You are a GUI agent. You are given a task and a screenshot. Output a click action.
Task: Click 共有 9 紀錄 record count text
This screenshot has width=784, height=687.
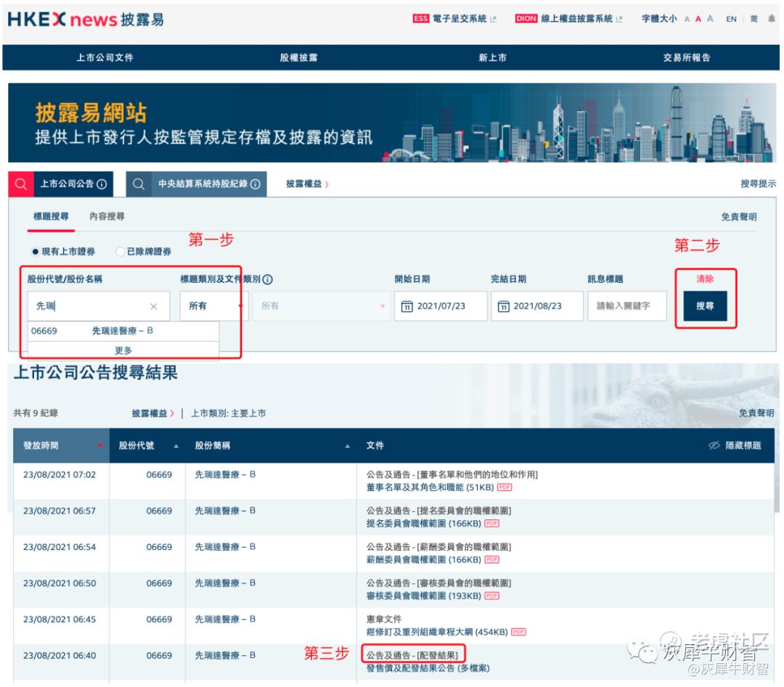coord(36,414)
